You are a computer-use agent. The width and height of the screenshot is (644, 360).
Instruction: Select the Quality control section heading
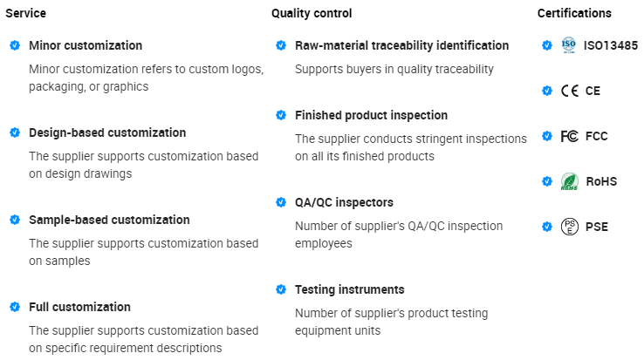[x=312, y=13]
